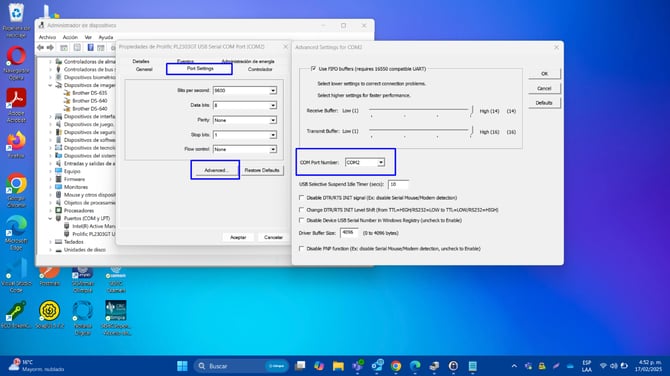The height and width of the screenshot is (376, 670).
Task: Open Outlook from the taskbar
Action: pyautogui.click(x=377, y=366)
